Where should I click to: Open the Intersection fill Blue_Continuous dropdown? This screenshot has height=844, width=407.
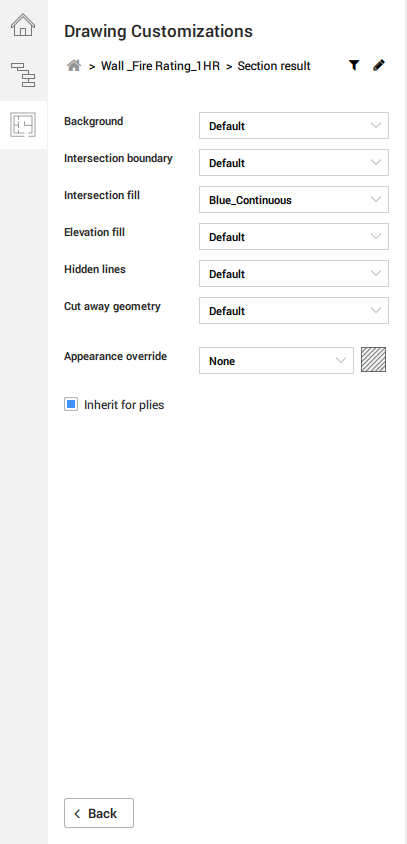click(x=294, y=200)
